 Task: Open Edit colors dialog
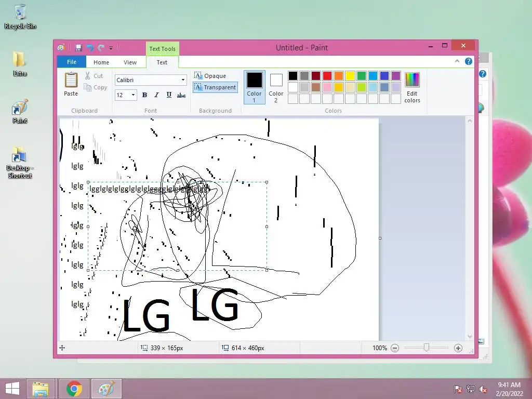pos(412,87)
